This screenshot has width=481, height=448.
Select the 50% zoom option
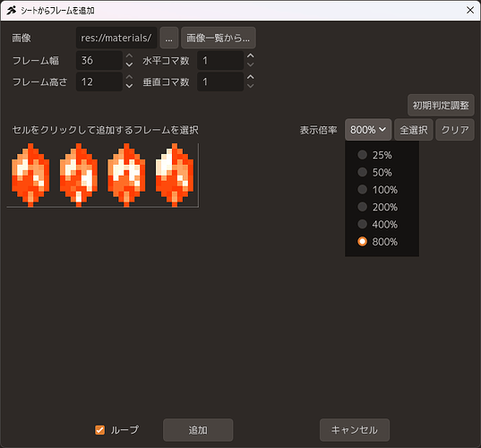(x=382, y=172)
